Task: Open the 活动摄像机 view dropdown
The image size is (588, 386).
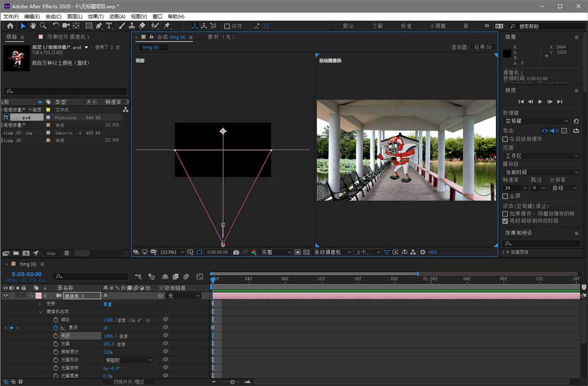Action: 333,252
